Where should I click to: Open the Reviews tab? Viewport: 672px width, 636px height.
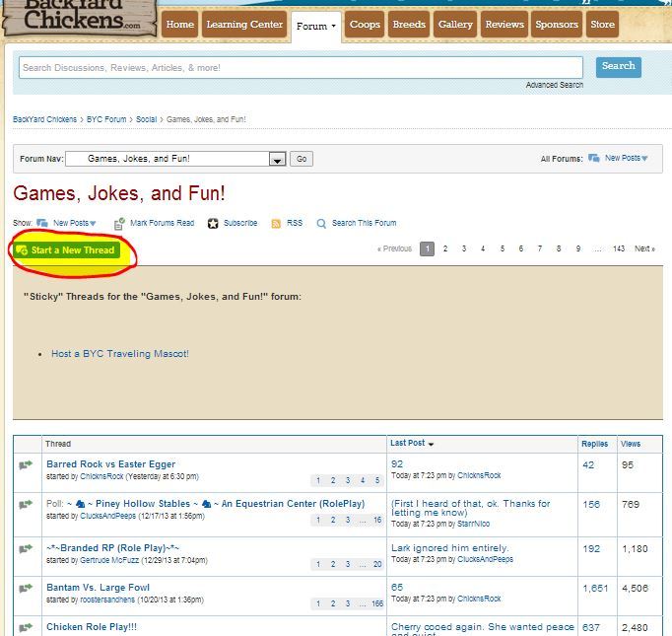click(x=504, y=25)
